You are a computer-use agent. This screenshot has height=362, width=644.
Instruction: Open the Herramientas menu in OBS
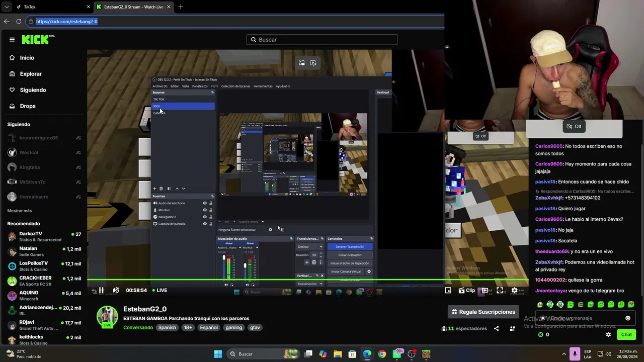[263, 86]
